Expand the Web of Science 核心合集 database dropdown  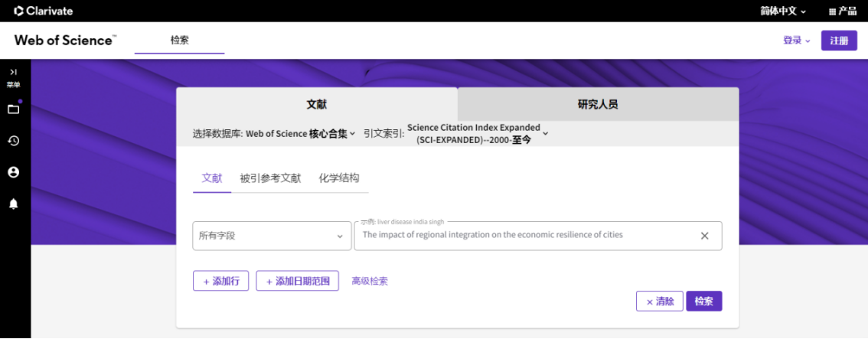click(x=301, y=133)
